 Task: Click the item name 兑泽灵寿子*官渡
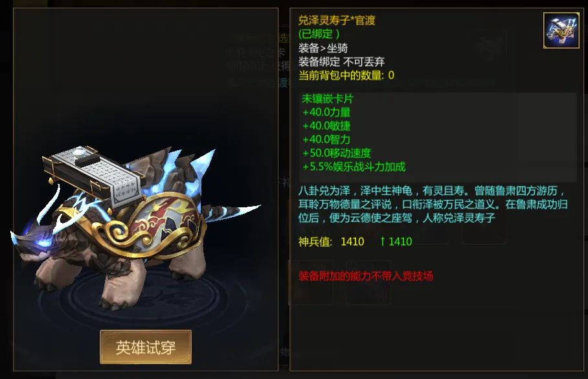pyautogui.click(x=337, y=20)
